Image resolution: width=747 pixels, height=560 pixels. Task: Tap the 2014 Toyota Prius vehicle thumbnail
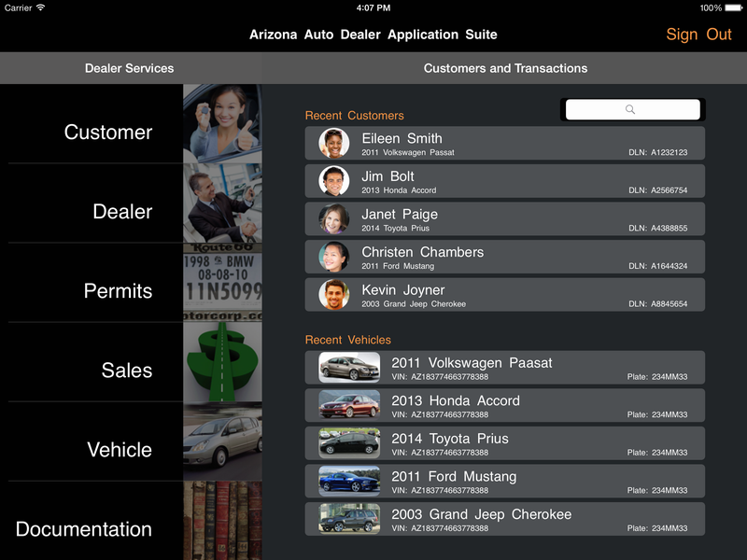pyautogui.click(x=349, y=443)
